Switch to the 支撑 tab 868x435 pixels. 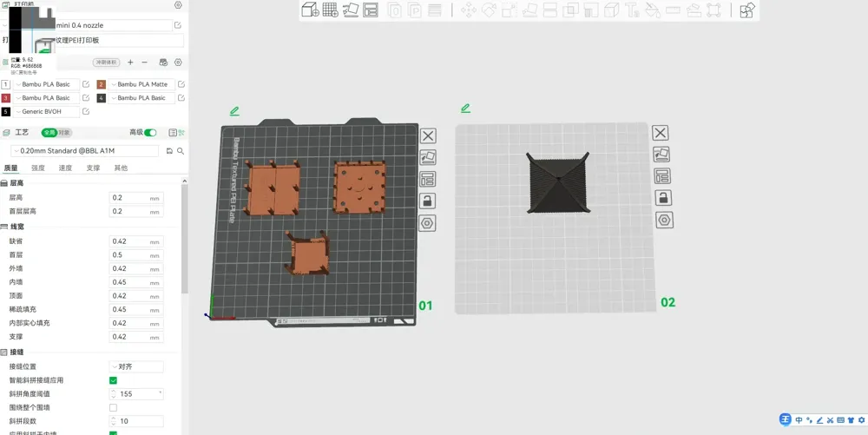click(x=93, y=168)
